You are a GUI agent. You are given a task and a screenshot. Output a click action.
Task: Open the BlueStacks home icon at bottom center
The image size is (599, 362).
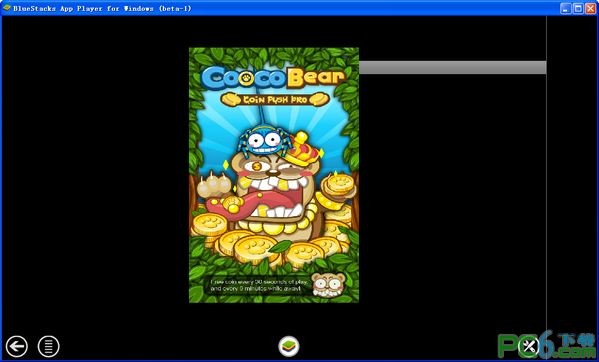click(x=289, y=346)
